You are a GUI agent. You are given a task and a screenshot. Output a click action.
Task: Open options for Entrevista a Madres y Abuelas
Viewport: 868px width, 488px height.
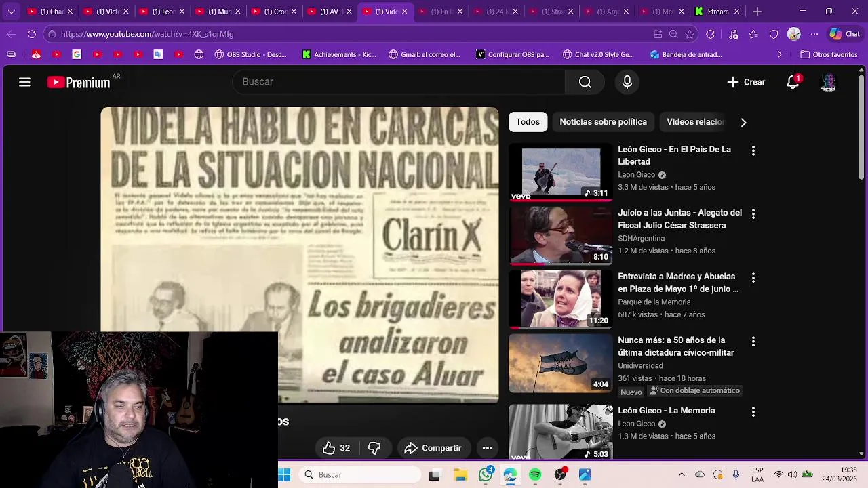click(x=753, y=278)
